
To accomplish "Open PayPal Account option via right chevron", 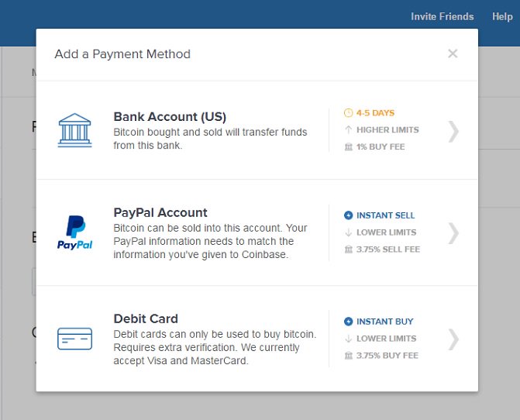I will coord(453,233).
